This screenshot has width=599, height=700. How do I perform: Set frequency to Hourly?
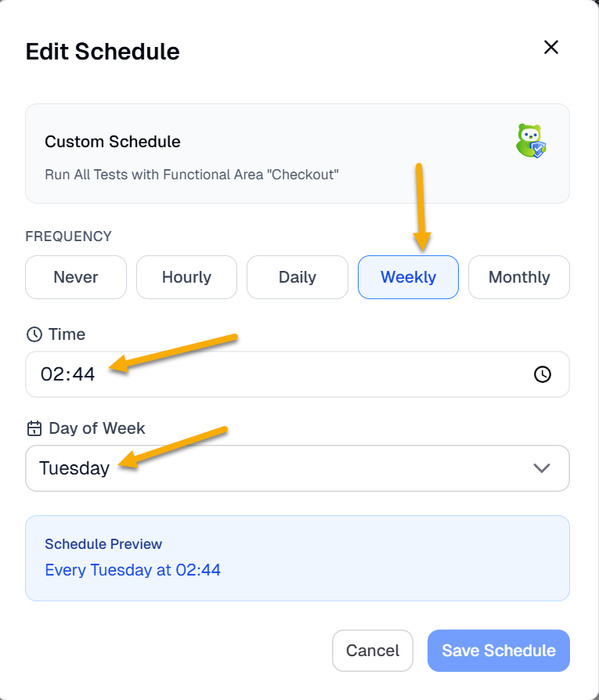click(x=186, y=277)
